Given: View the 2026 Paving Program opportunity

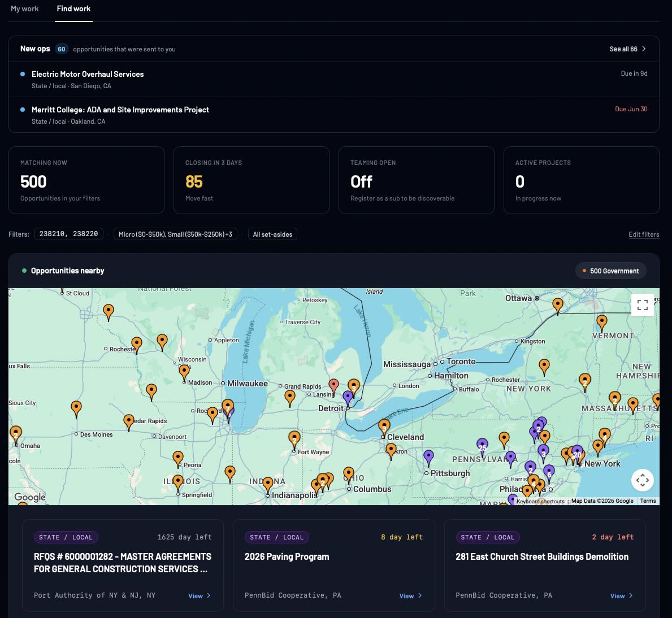Looking at the screenshot, I should (410, 596).
